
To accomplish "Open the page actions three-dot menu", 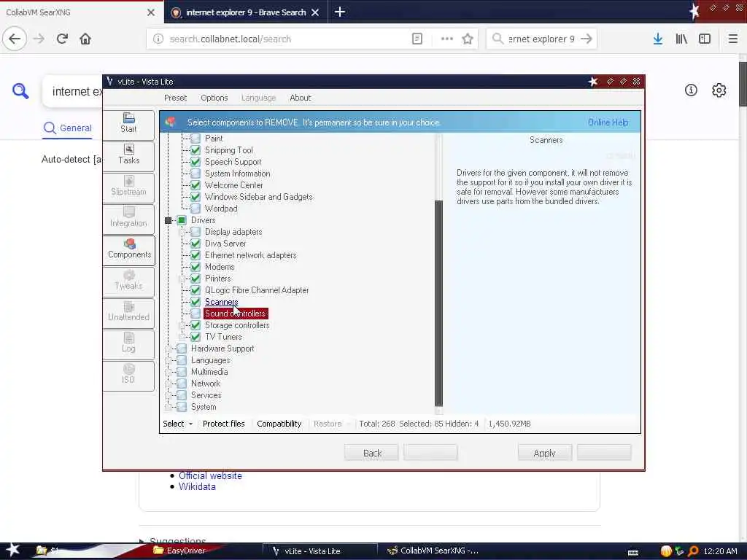I will click(447, 39).
